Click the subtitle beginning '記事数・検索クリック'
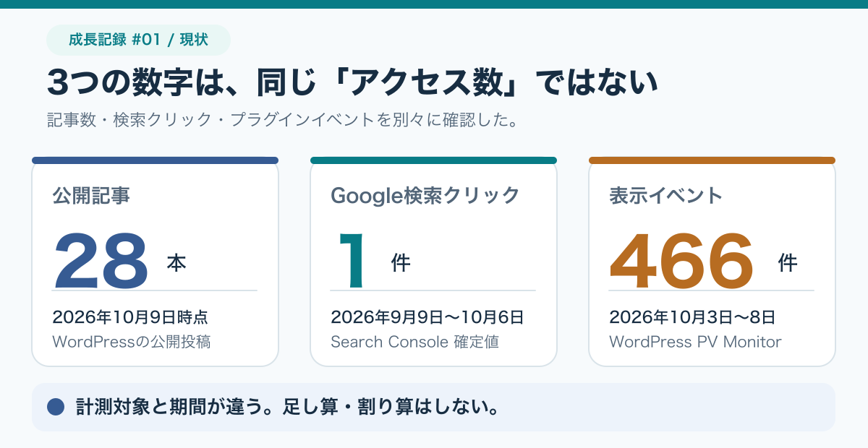868x448 pixels. [282, 120]
